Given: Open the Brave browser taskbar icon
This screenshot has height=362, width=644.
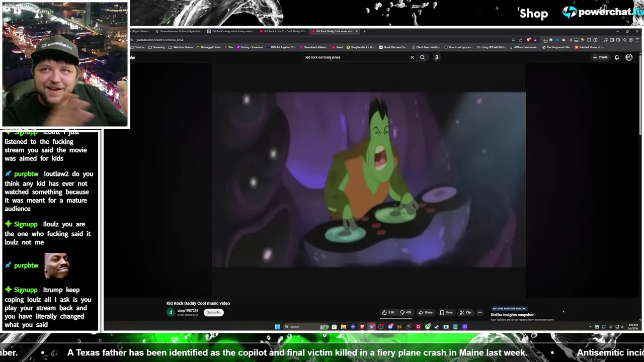Looking at the screenshot, I should 362,327.
